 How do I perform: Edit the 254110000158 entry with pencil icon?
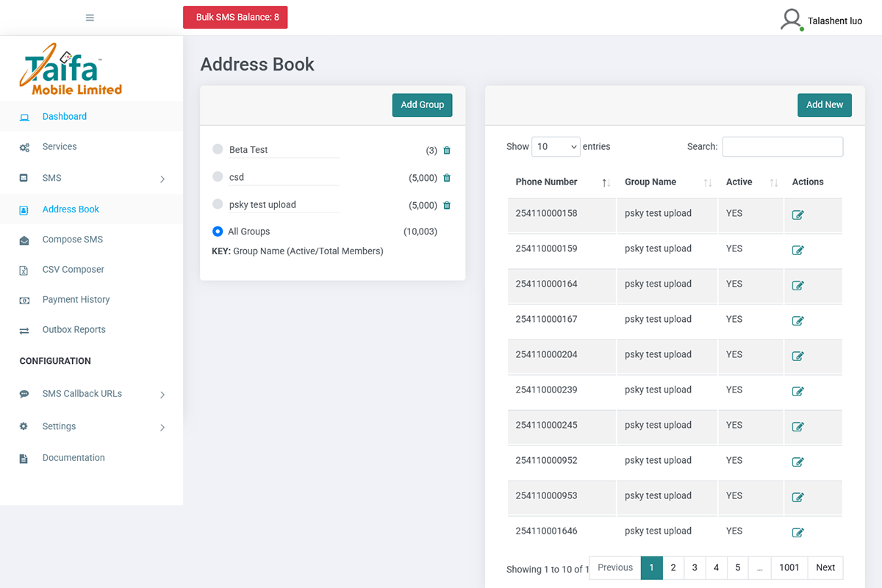point(797,215)
